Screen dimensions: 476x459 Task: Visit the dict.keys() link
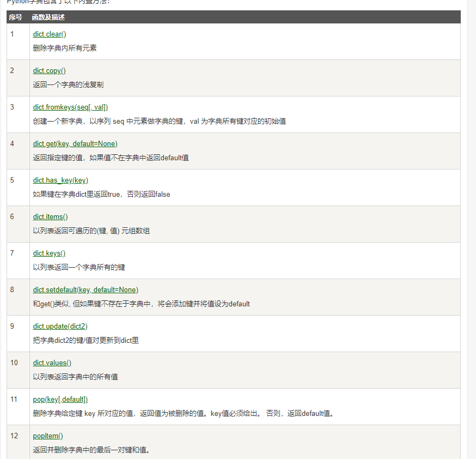(x=49, y=253)
